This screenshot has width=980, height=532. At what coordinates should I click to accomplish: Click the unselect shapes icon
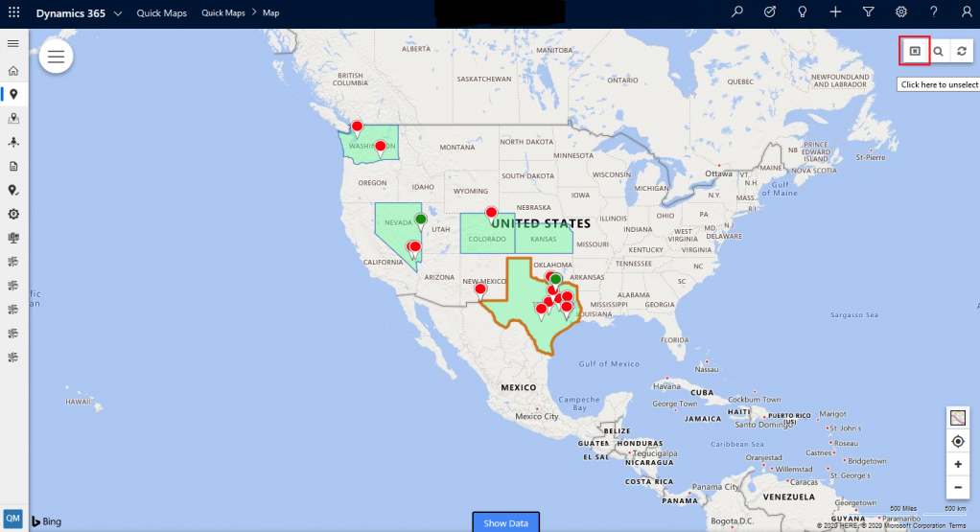tap(915, 51)
